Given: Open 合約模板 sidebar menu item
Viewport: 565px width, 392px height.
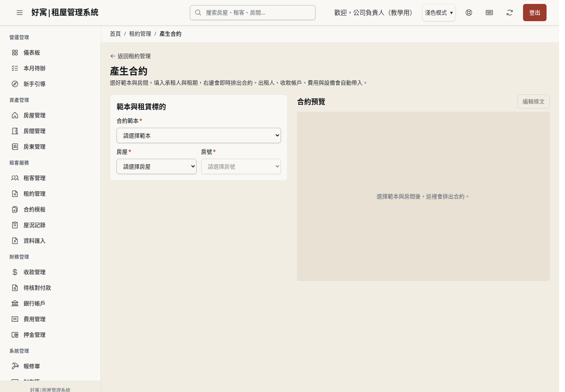Looking at the screenshot, I should [50, 209].
